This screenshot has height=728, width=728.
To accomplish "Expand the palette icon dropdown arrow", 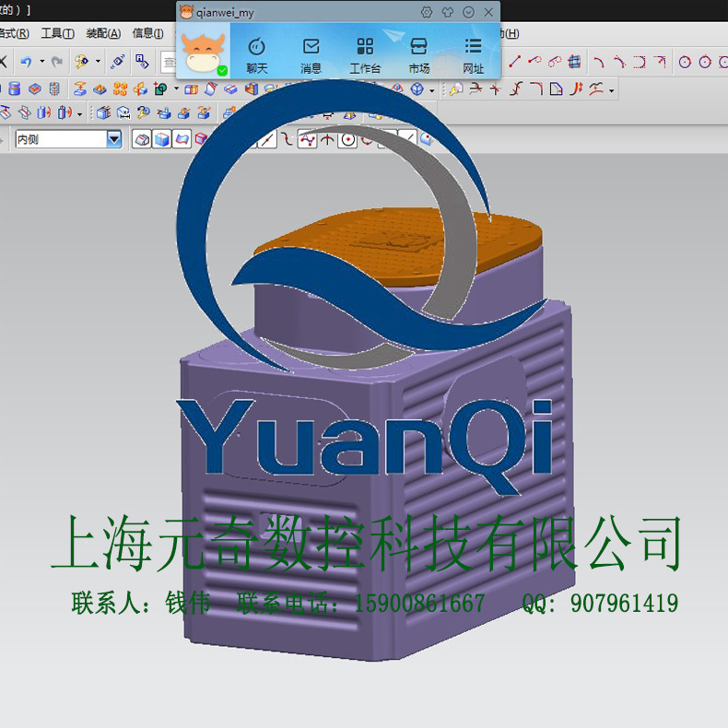I will pos(98,62).
